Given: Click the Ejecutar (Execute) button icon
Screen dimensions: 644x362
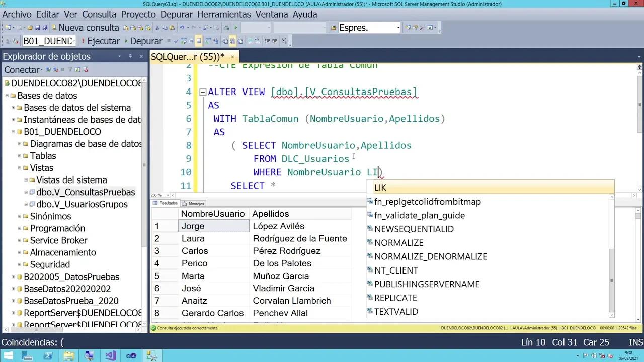Looking at the screenshot, I should [x=82, y=41].
